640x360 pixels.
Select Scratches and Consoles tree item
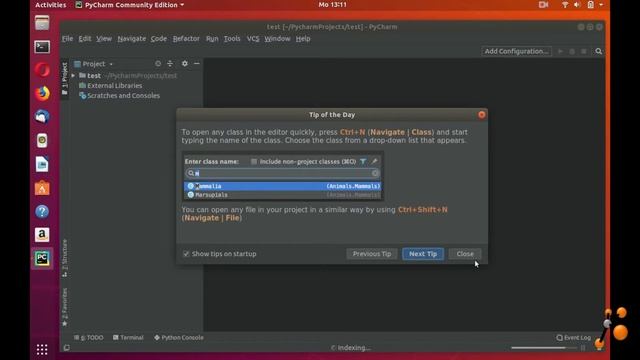pos(120,96)
